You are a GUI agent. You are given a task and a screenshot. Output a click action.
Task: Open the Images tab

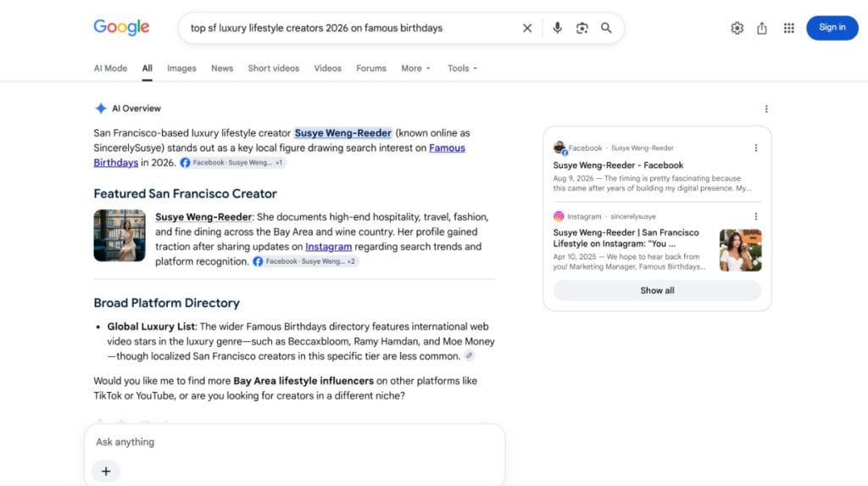tap(181, 68)
